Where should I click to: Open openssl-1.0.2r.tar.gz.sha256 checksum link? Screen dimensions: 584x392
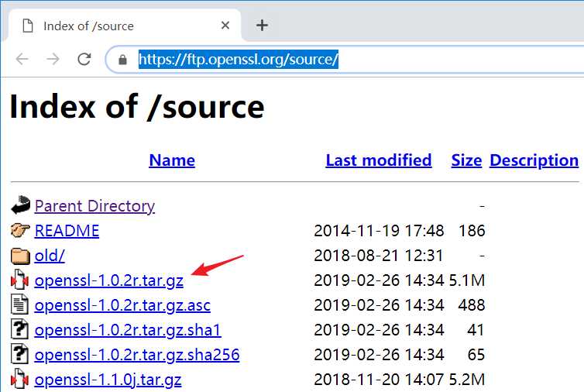[x=137, y=355]
